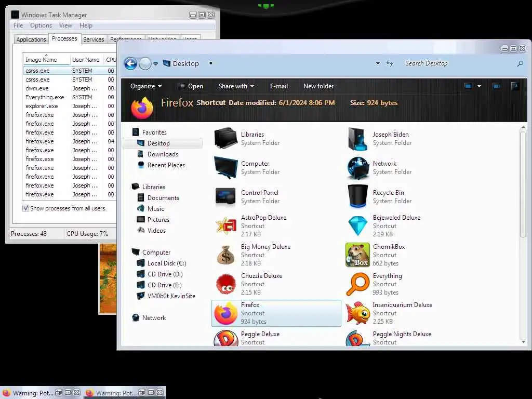Sort processes by User Name column
532x399 pixels.
[86, 59]
